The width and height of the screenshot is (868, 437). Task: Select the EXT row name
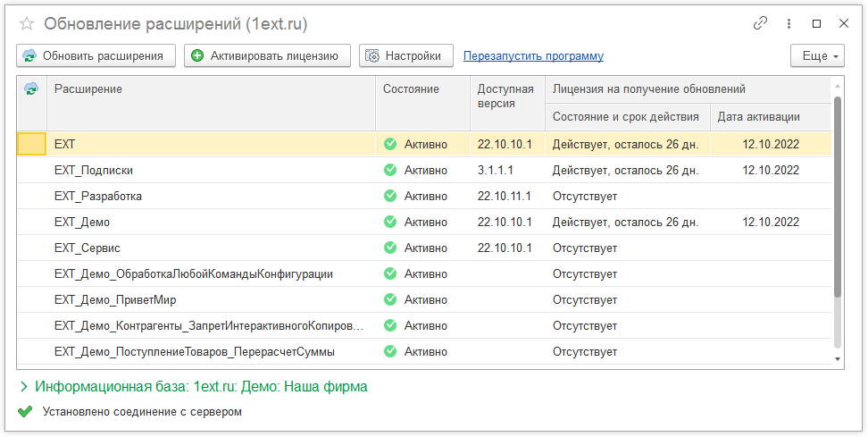65,144
